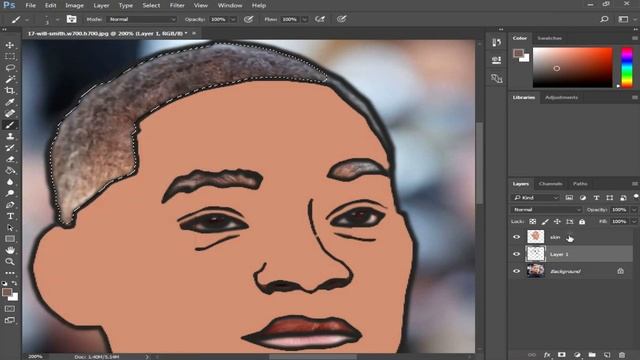Hide the Background layer
The width and height of the screenshot is (640, 360).
click(x=516, y=271)
